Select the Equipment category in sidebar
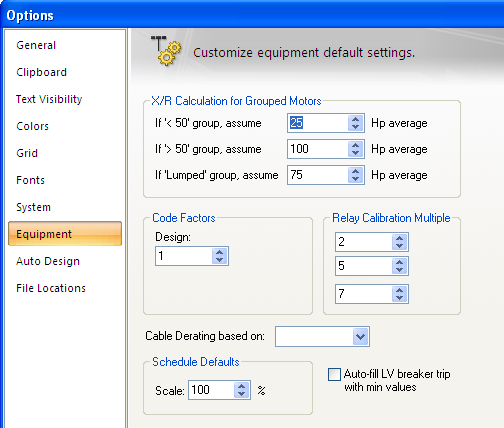 click(x=65, y=234)
